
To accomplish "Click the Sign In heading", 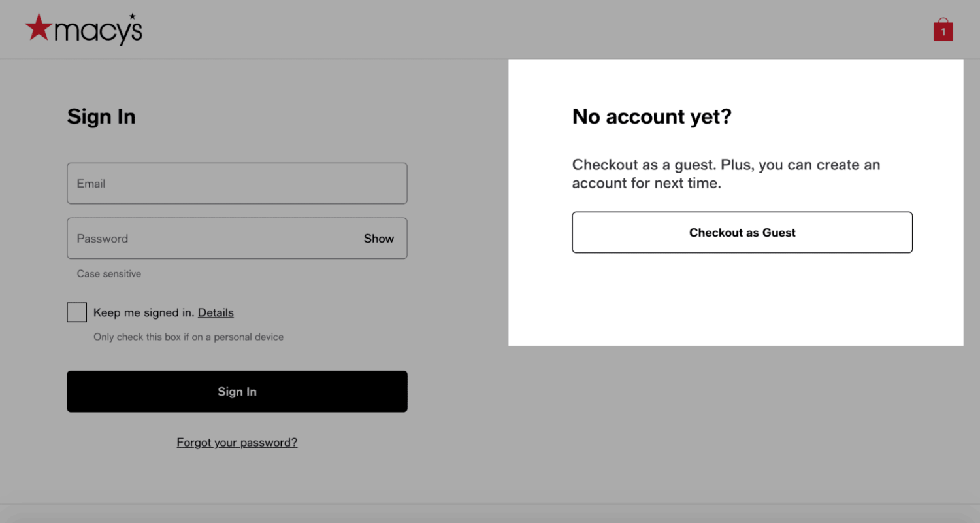I will pyautogui.click(x=101, y=116).
